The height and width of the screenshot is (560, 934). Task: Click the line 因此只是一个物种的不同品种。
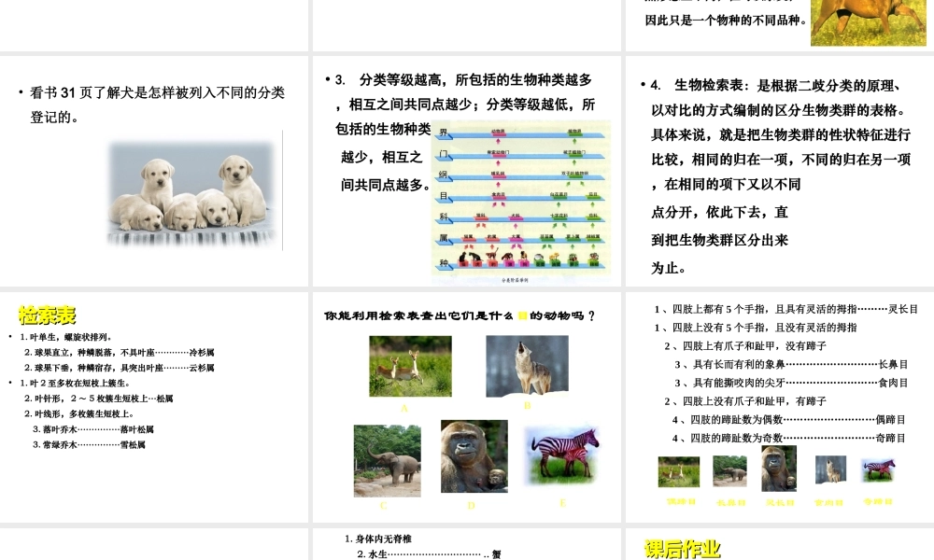tap(727, 21)
